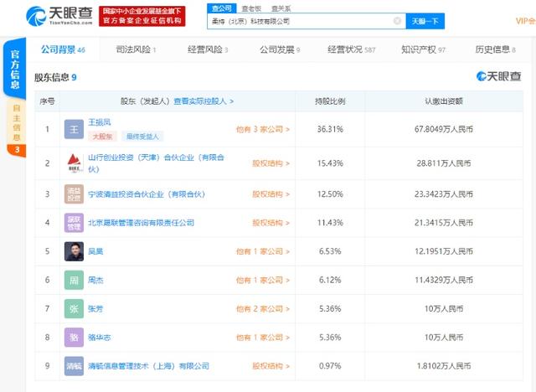Select 官方信息 side tab
Image resolution: width=536 pixels, height=392 pixels.
coord(15,69)
